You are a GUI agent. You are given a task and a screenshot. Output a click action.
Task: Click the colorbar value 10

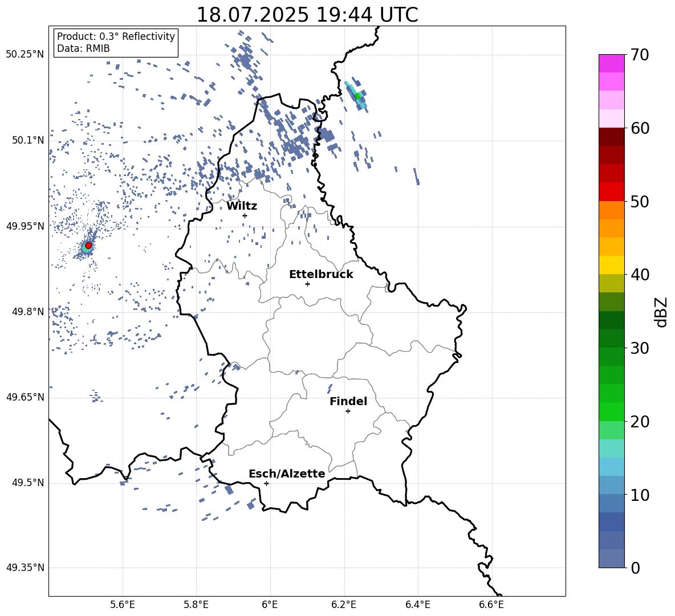coord(640,495)
